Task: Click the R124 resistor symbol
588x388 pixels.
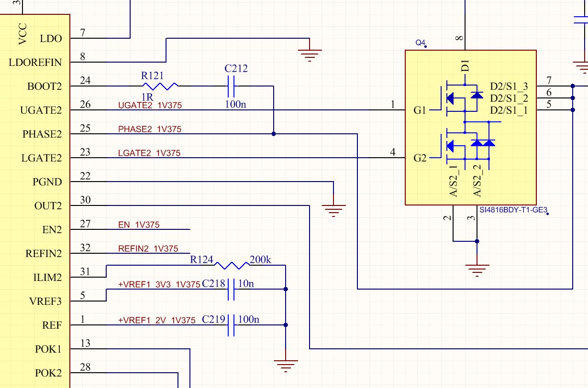Action: (x=231, y=265)
